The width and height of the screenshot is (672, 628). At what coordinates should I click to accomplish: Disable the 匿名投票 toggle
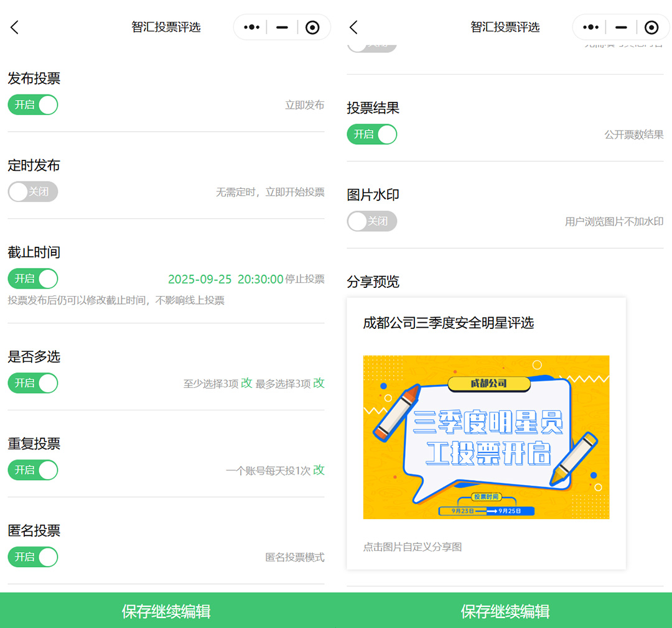pyautogui.click(x=33, y=557)
